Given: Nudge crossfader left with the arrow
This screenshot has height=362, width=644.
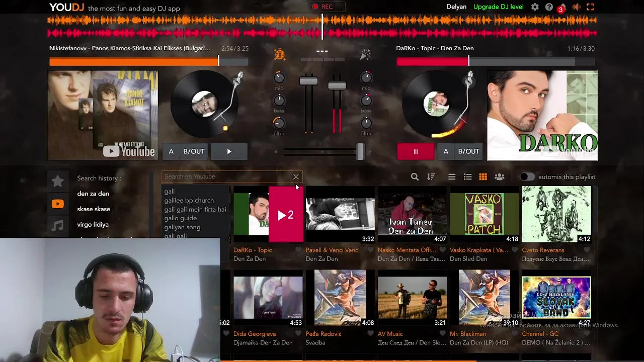Looking at the screenshot, I should pos(275,151).
